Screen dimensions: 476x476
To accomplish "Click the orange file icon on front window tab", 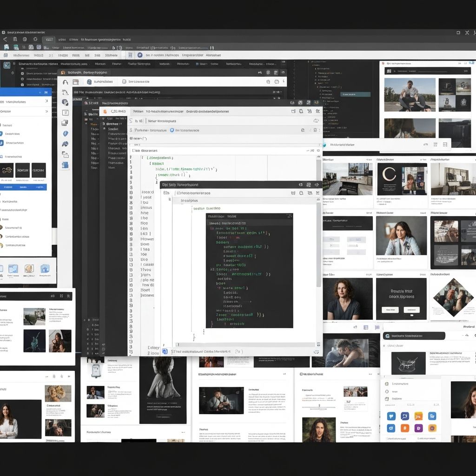I will pyautogui.click(x=105, y=112).
